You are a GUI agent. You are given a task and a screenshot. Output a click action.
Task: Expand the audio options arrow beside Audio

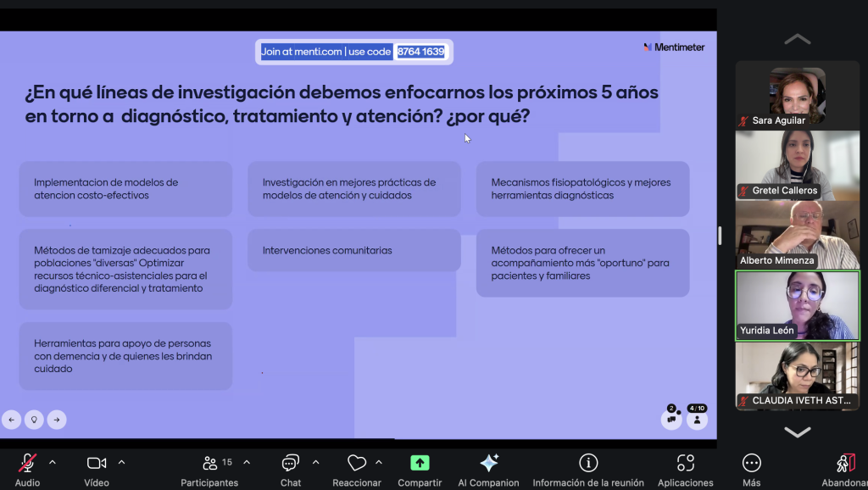click(x=53, y=462)
